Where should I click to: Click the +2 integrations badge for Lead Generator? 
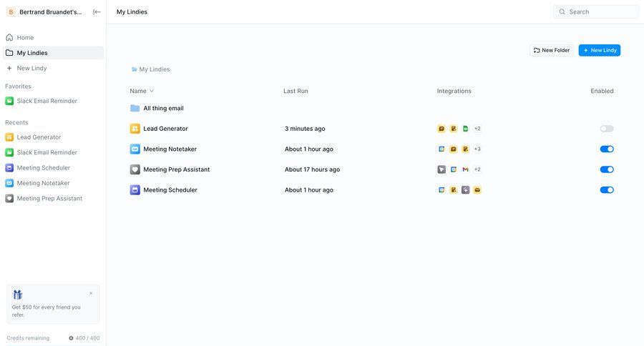point(477,129)
